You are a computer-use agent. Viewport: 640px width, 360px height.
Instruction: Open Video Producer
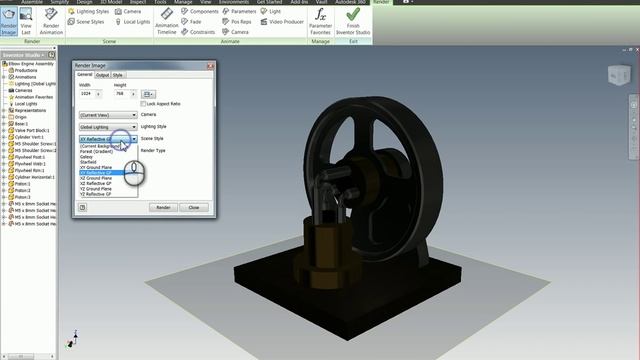coord(282,22)
